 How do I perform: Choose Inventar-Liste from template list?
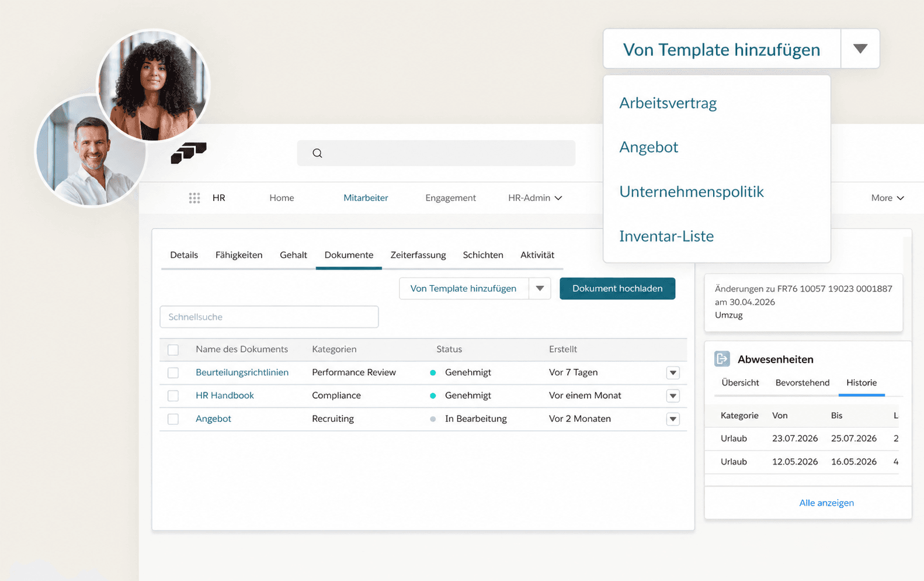pyautogui.click(x=666, y=236)
